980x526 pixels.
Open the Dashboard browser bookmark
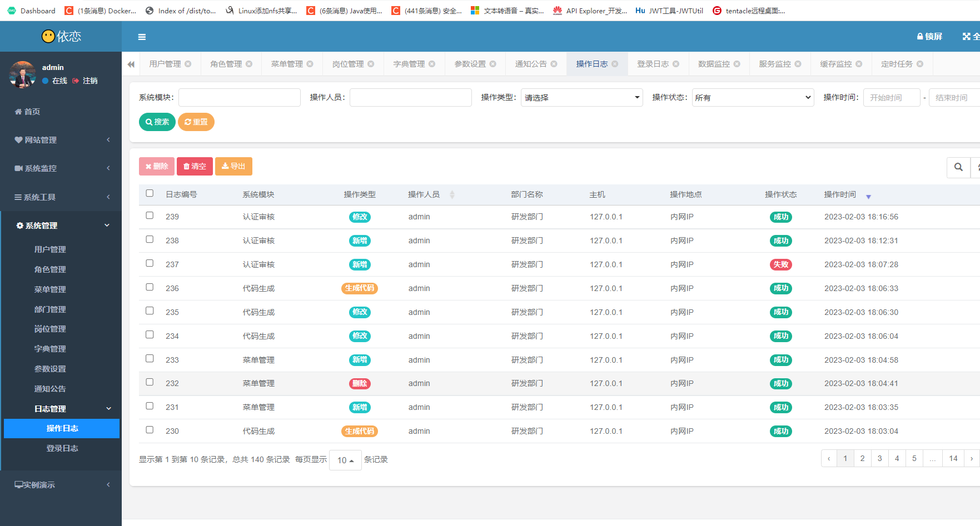(32, 11)
